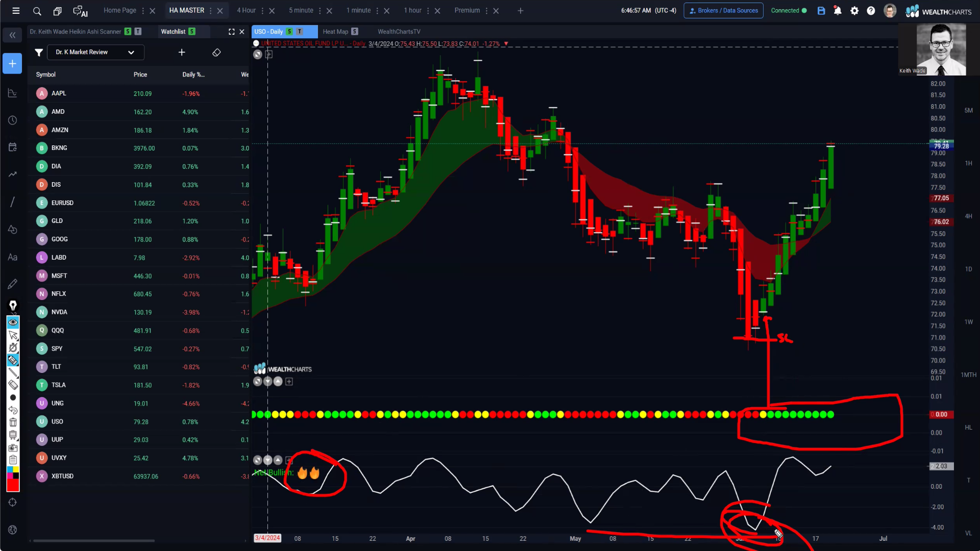Open Home Page tab options menu
Image resolution: width=980 pixels, height=551 pixels.
pos(143,11)
